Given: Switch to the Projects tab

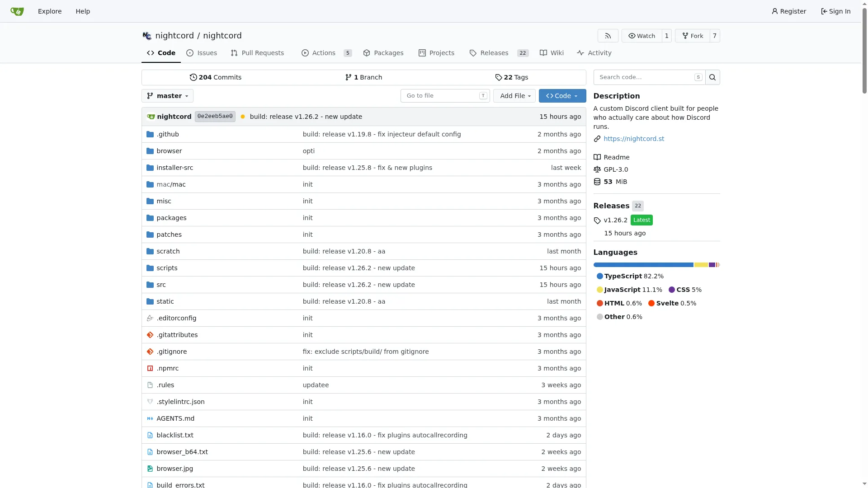Looking at the screenshot, I should (437, 53).
